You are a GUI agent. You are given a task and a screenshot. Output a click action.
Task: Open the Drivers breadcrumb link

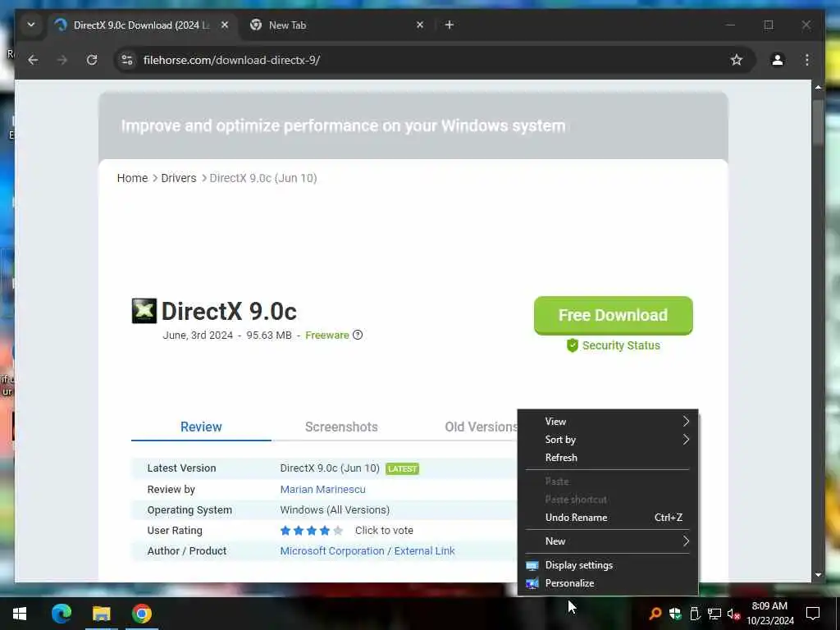(x=178, y=178)
